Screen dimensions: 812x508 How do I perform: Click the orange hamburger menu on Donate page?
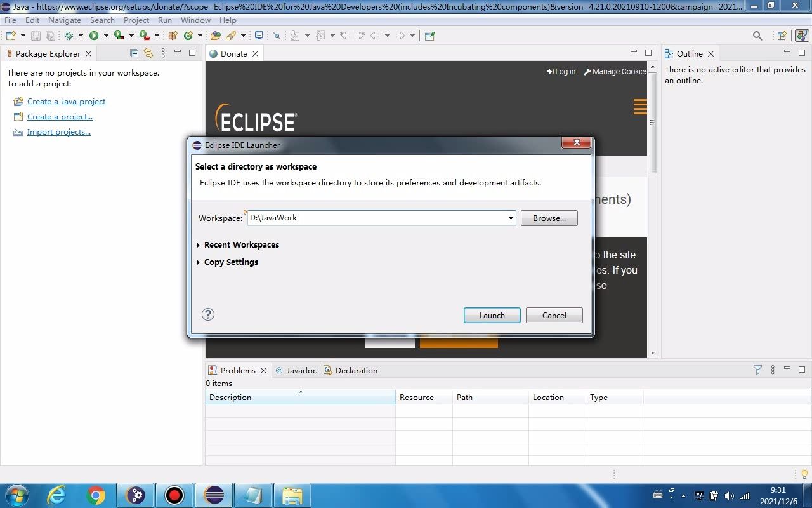tap(640, 107)
